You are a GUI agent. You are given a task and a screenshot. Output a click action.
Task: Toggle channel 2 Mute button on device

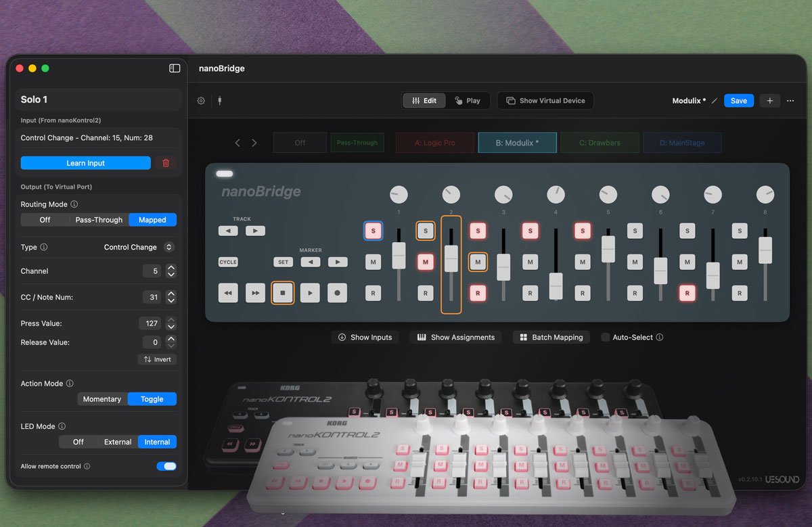tap(426, 261)
